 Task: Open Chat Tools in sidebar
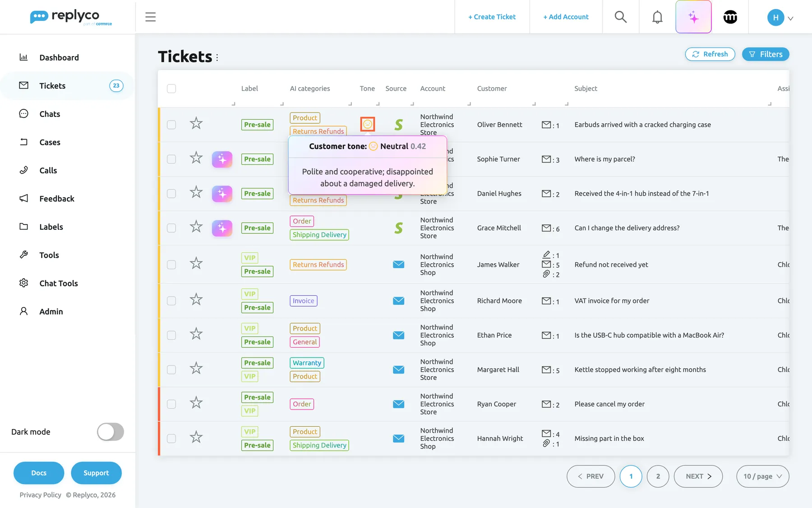click(x=59, y=283)
